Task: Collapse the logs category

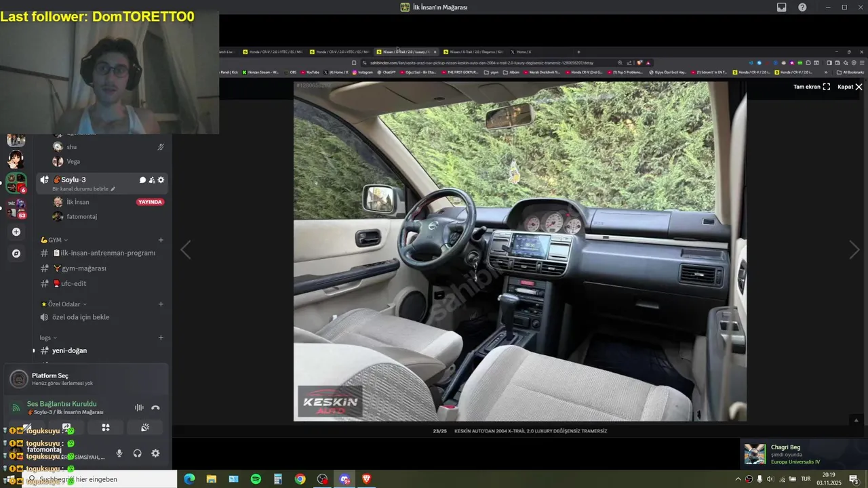Action: 48,338
